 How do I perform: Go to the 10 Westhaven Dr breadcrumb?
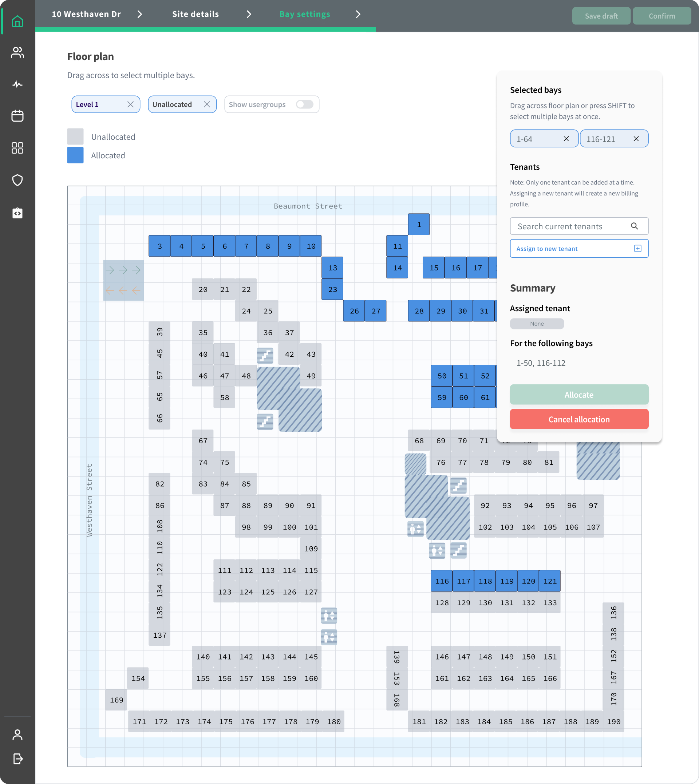(86, 14)
